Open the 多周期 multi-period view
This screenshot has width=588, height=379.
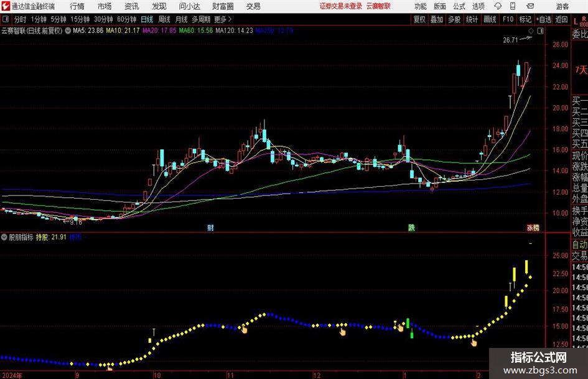201,19
